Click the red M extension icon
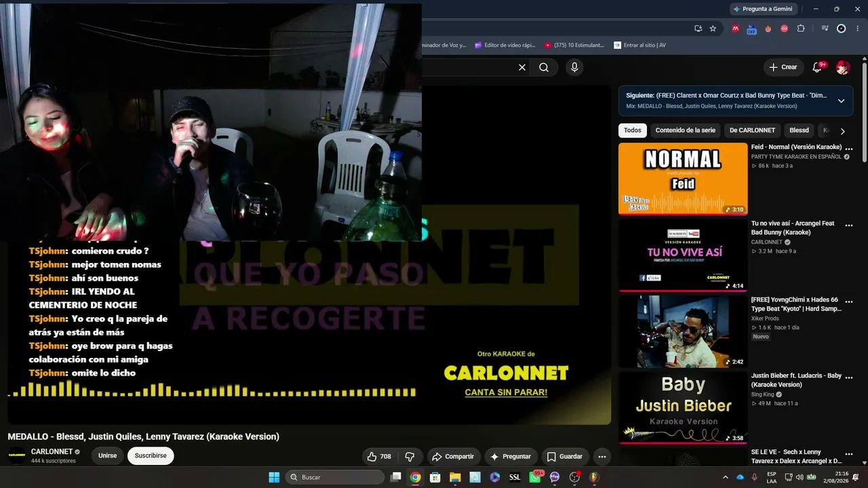The image size is (868, 488). [736, 28]
